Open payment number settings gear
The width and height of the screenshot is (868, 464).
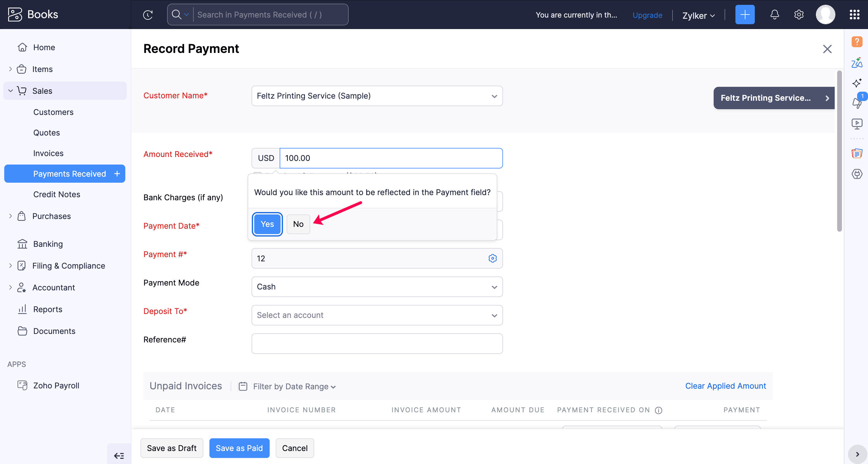[492, 258]
